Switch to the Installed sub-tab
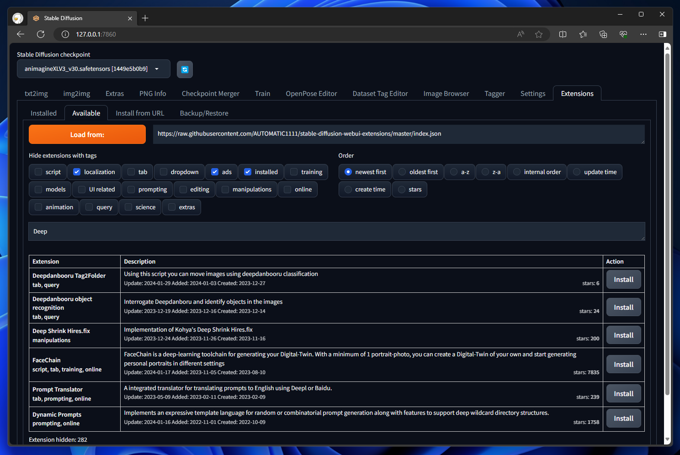 coord(43,113)
